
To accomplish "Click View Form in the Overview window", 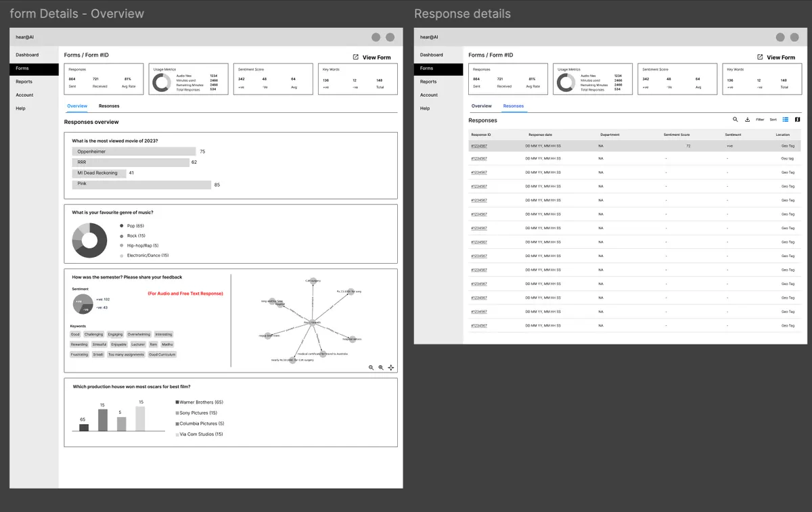I will [x=376, y=57].
